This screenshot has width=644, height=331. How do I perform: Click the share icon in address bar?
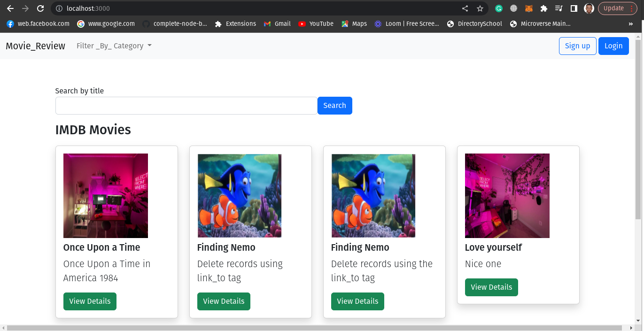coord(465,8)
